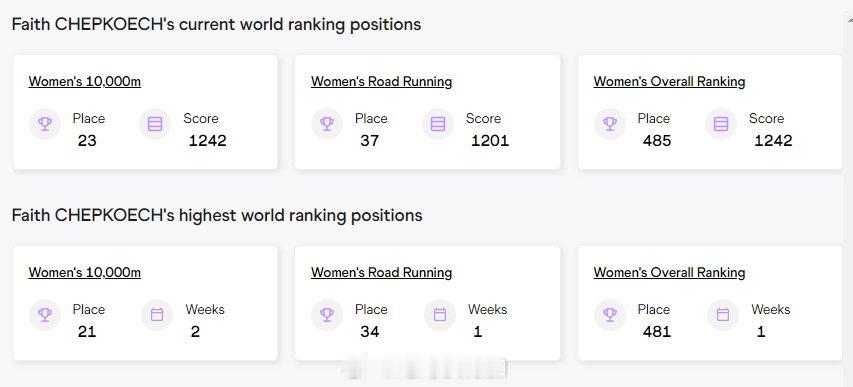Click calendar weeks icon in highest 10,000m card
This screenshot has width=853, height=387.
click(157, 315)
